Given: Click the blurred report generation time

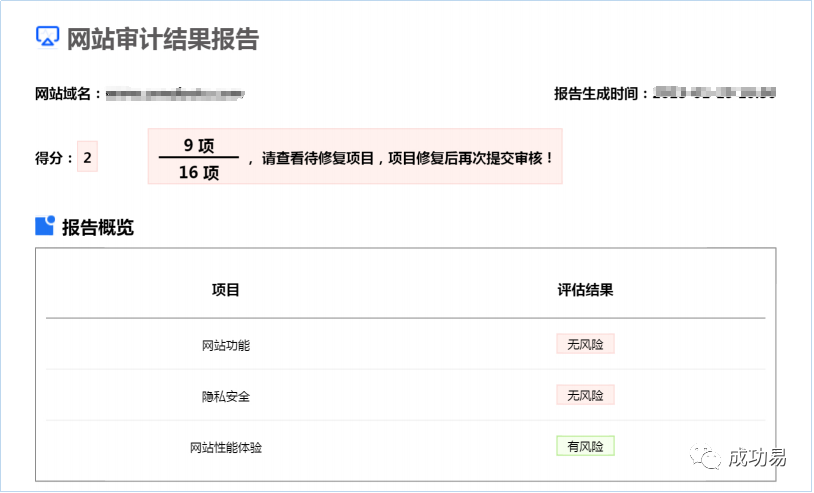Looking at the screenshot, I should click(714, 93).
